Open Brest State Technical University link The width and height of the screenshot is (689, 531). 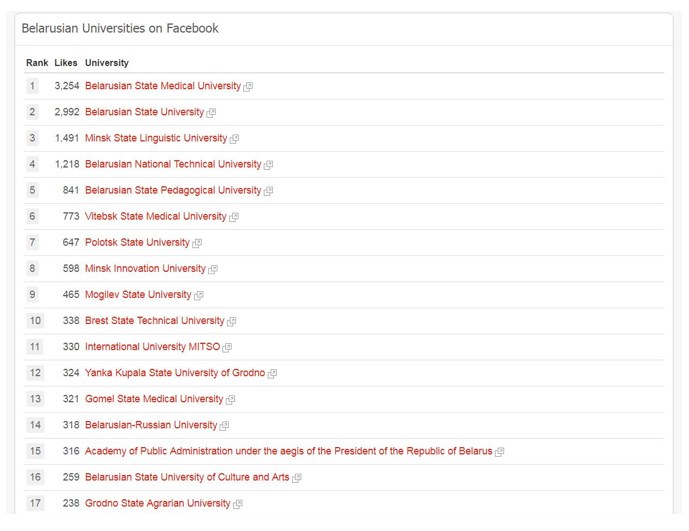coord(155,320)
